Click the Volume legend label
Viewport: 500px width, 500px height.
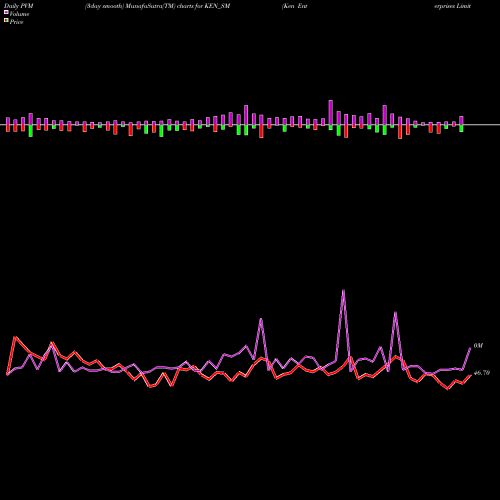19,14
